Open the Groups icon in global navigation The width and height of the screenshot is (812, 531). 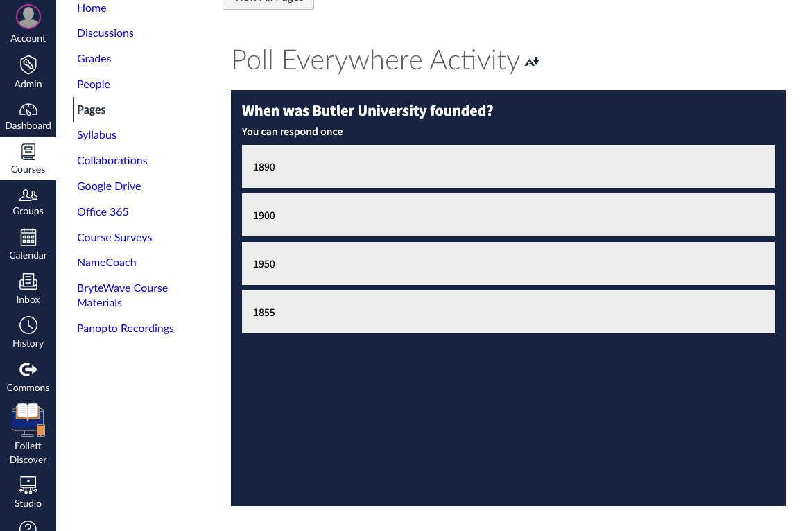coord(28,195)
